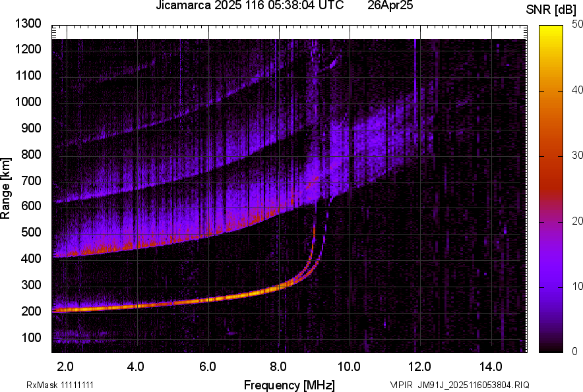
Task: Click the 'Range [km]' y-axis label
Action: click(5, 188)
